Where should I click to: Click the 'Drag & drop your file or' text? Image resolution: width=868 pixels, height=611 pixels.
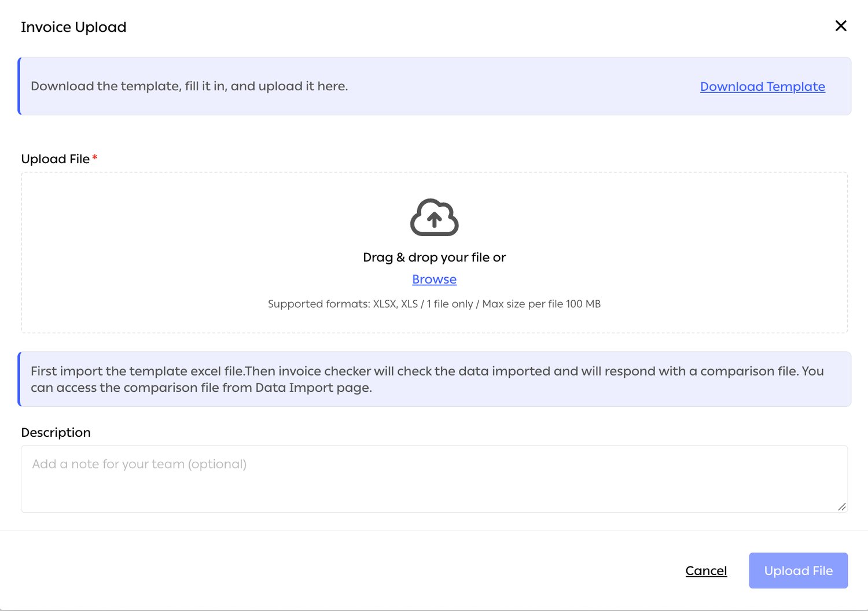(435, 257)
